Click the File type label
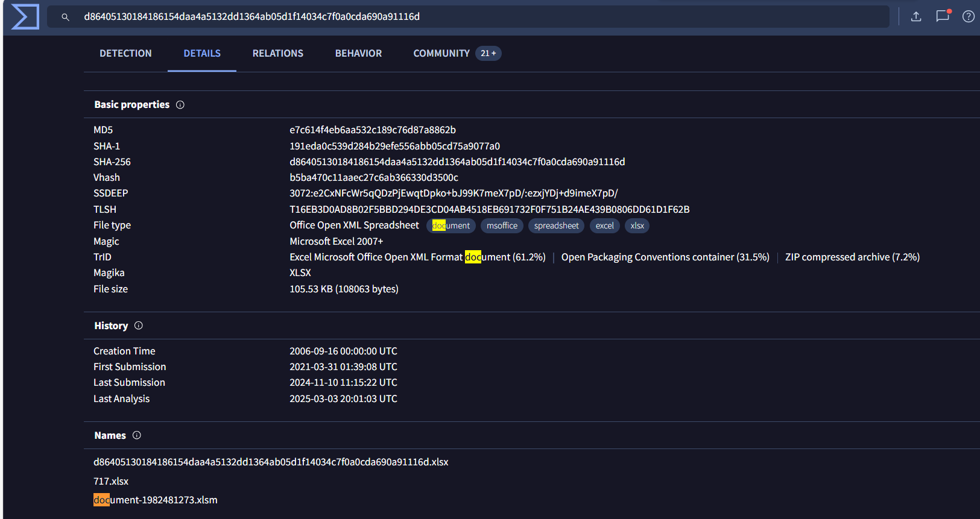Screen dimensions: 980x519 click(x=112, y=225)
